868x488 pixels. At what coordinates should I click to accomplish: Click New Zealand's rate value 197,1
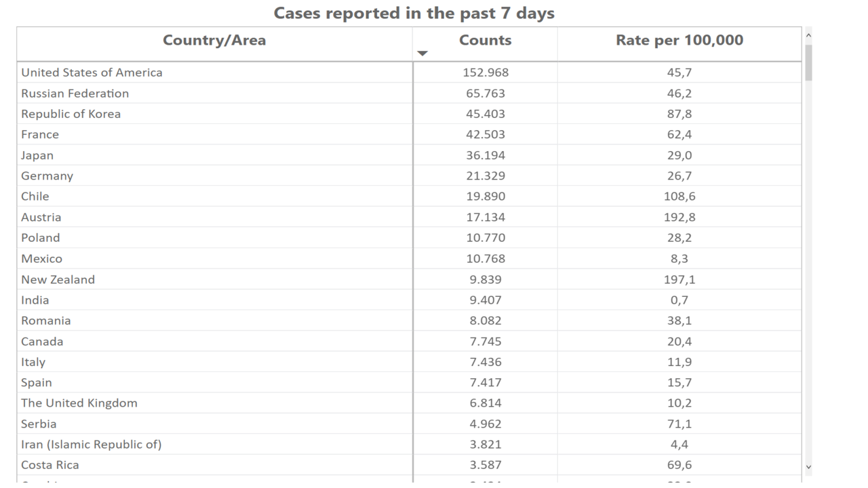(679, 279)
